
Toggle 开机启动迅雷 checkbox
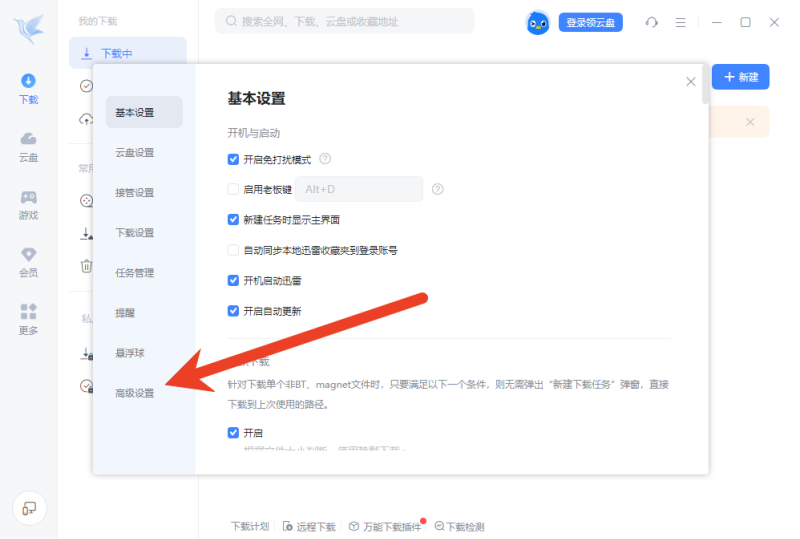233,280
